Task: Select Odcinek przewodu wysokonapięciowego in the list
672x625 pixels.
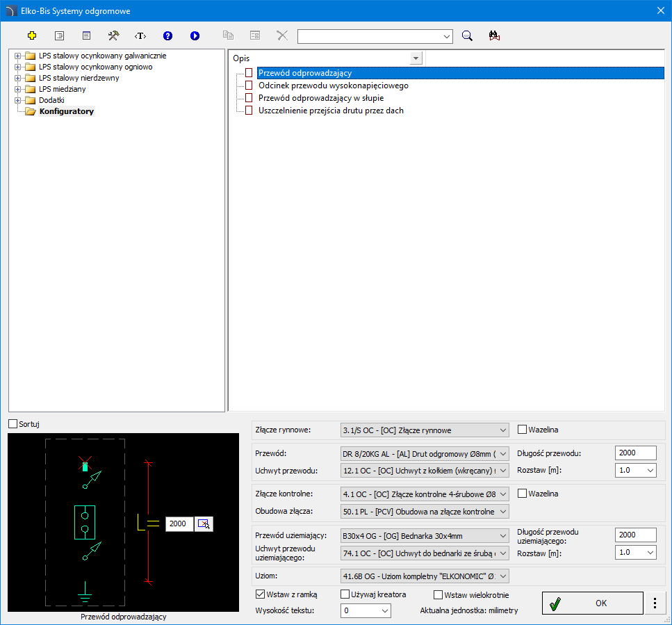Action: click(333, 86)
